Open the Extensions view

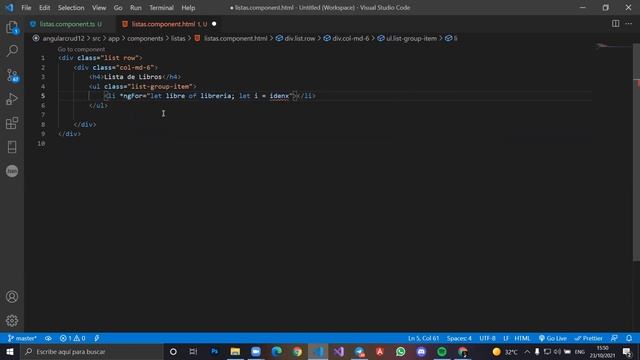[x=12, y=123]
